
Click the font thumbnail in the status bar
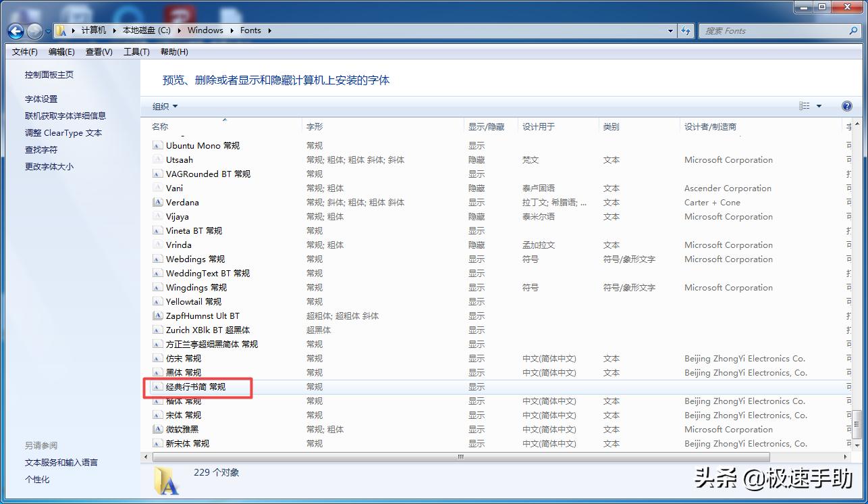point(165,481)
